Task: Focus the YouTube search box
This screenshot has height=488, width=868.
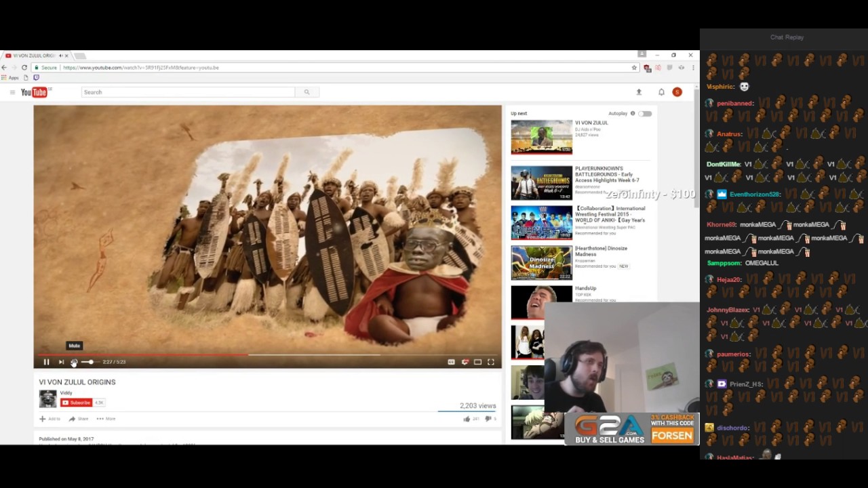Action: [188, 92]
